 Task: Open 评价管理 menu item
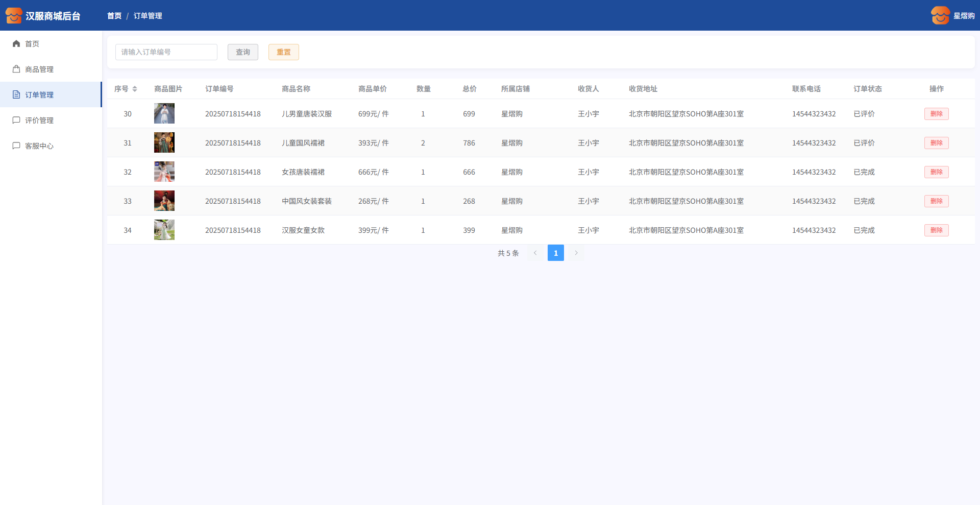point(39,121)
